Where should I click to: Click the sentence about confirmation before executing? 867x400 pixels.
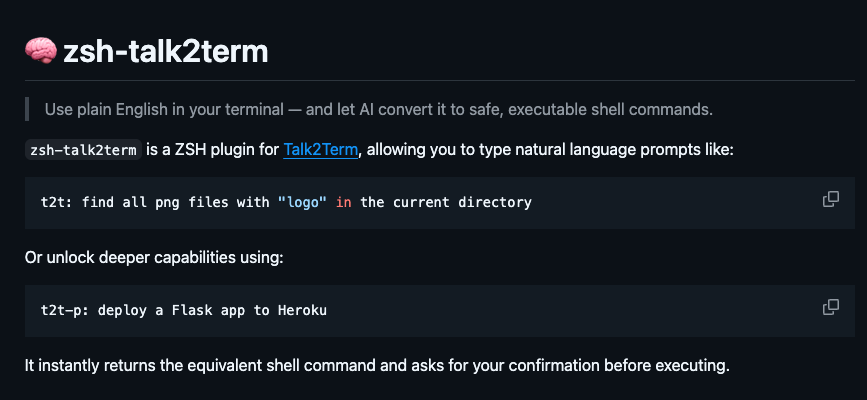click(377, 366)
